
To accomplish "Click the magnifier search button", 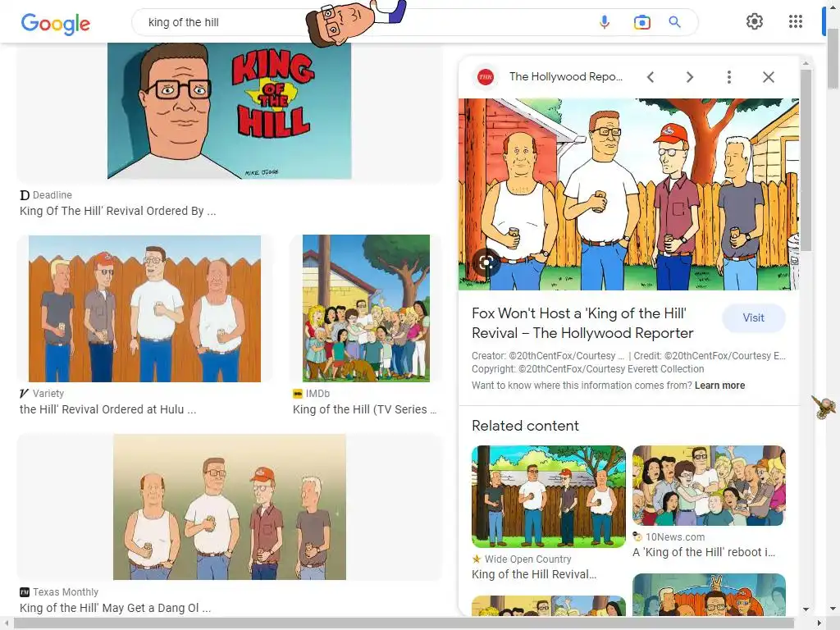I will 674,22.
